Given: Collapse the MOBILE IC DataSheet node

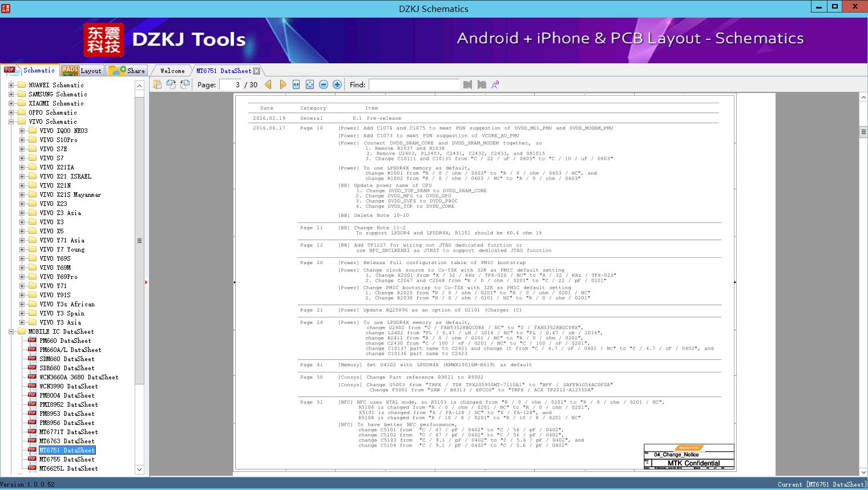Looking at the screenshot, I should coord(11,331).
